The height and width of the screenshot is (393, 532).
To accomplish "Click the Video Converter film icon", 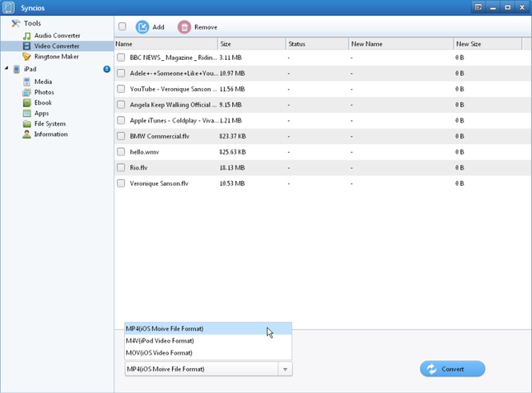I will pos(27,46).
